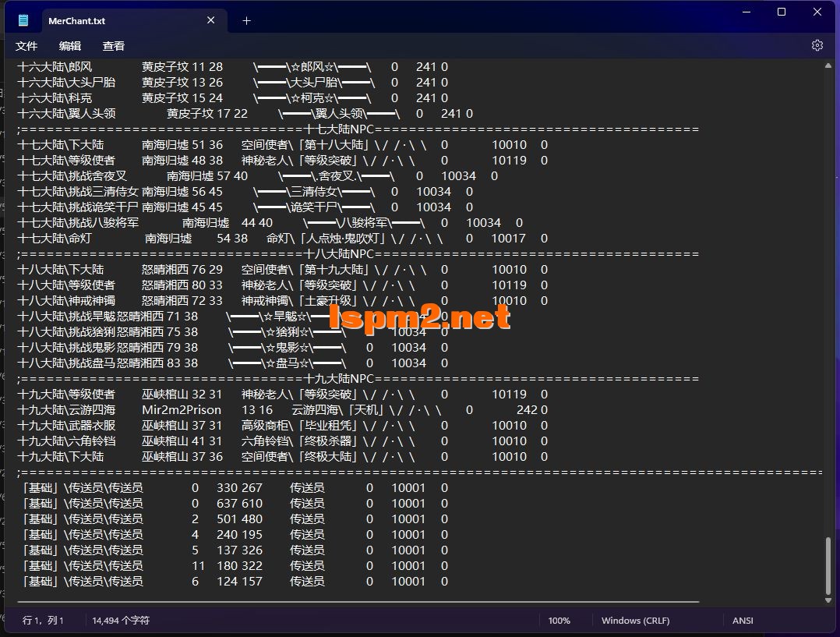This screenshot has height=637, width=840.
Task: Click the 十八大陆\等级使者 line
Action: 282,285
